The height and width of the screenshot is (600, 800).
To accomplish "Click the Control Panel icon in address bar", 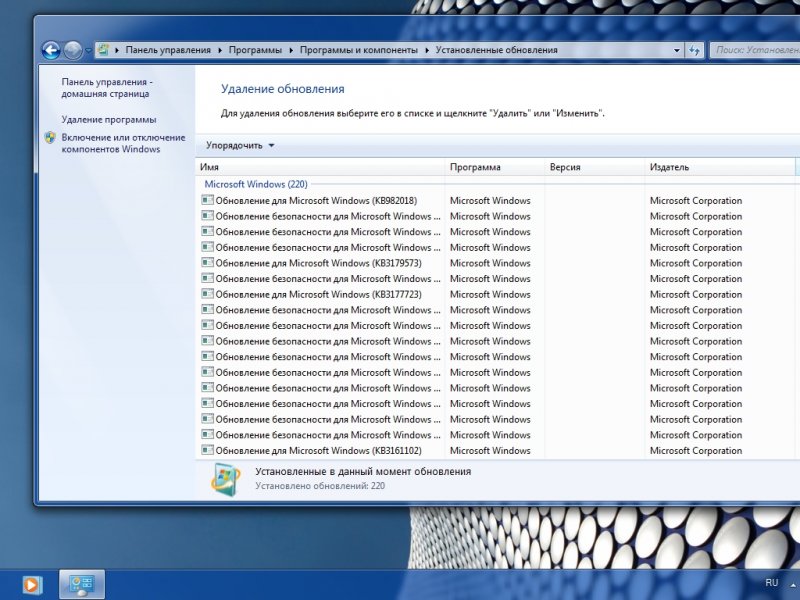I will pos(104,49).
